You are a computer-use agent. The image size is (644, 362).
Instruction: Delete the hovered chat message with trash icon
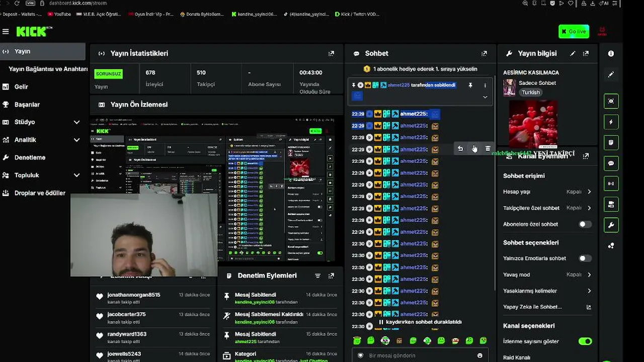click(488, 149)
